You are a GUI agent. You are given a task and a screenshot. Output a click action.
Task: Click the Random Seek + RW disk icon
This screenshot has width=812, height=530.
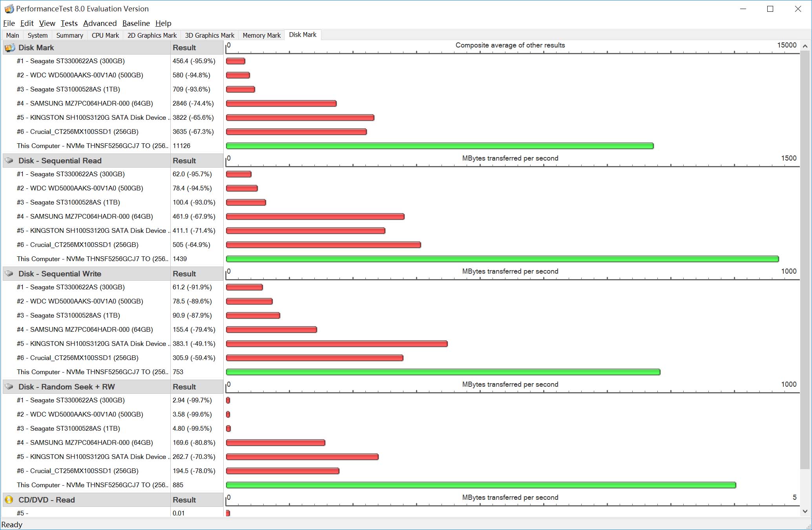point(9,387)
